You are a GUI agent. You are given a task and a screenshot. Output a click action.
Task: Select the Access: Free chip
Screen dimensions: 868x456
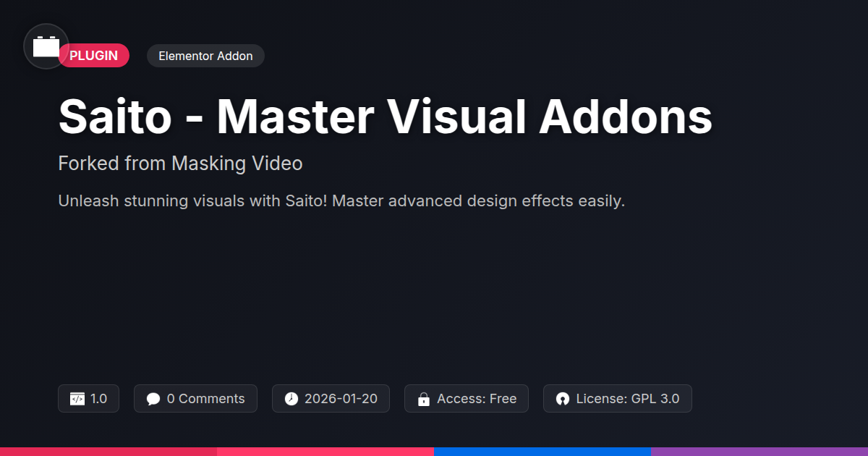click(x=467, y=399)
